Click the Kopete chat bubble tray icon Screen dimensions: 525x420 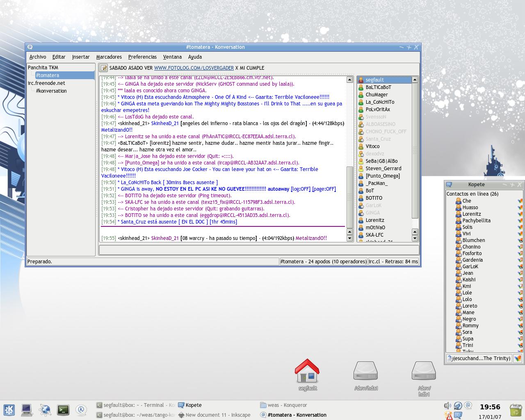458,415
